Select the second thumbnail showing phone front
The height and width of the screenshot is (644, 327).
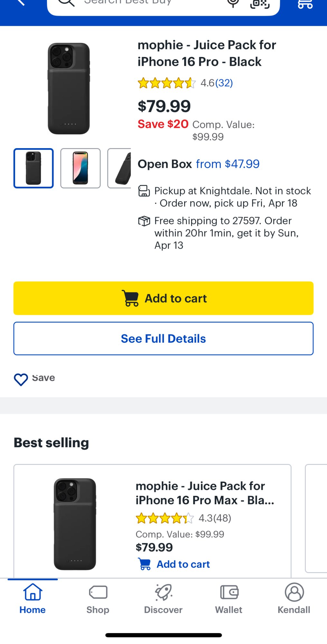point(80,168)
